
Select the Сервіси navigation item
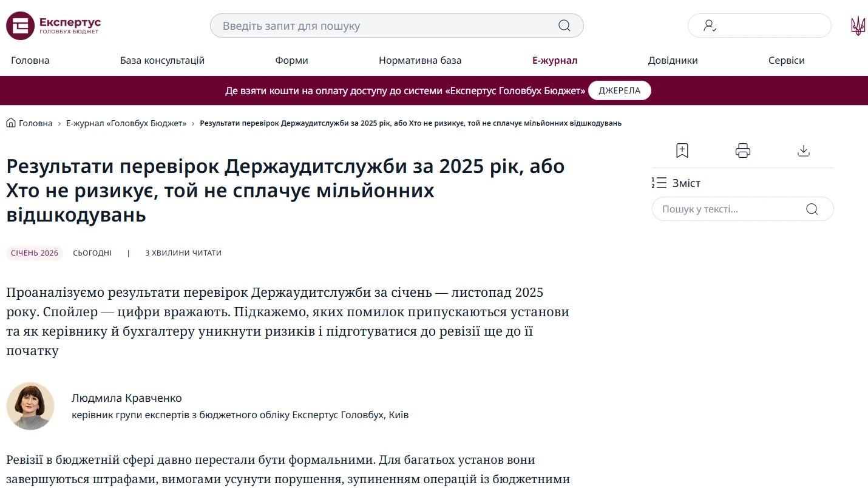tap(786, 60)
